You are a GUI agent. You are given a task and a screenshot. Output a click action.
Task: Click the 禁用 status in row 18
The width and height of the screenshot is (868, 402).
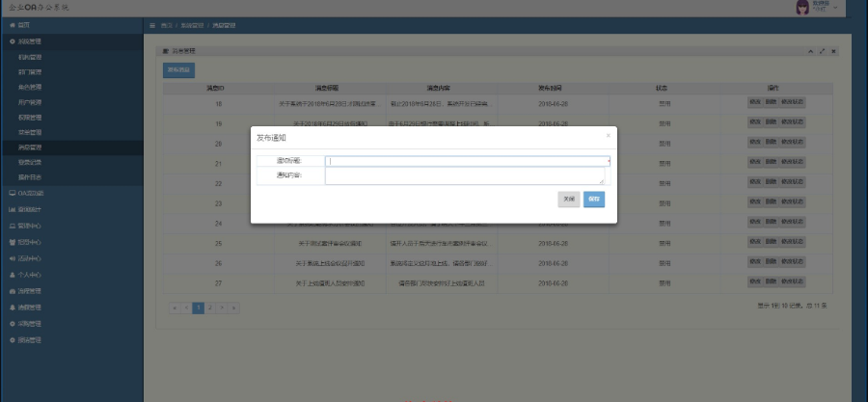coord(665,103)
